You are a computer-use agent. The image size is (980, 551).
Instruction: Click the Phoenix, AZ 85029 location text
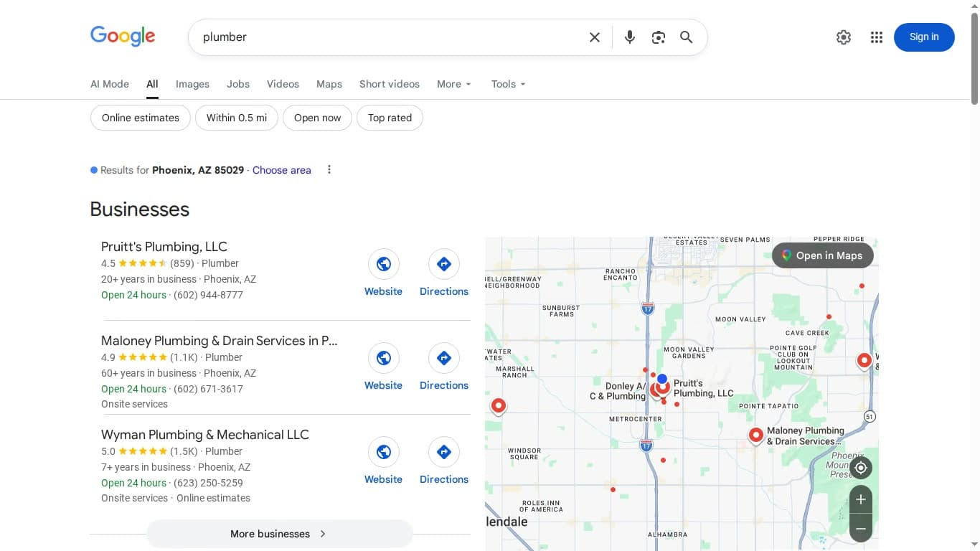point(198,170)
